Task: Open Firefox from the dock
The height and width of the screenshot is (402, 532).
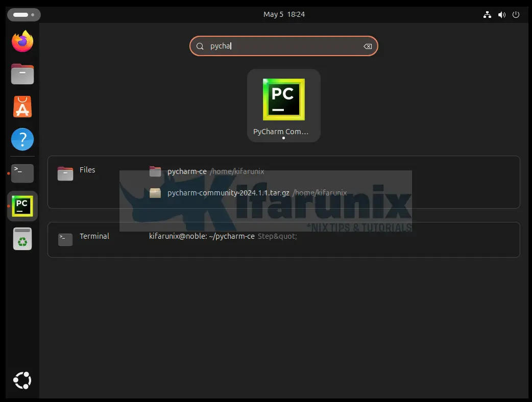Action: (22, 41)
